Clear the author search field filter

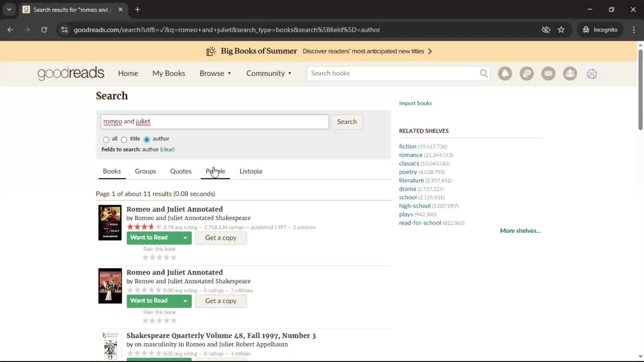[x=167, y=149]
